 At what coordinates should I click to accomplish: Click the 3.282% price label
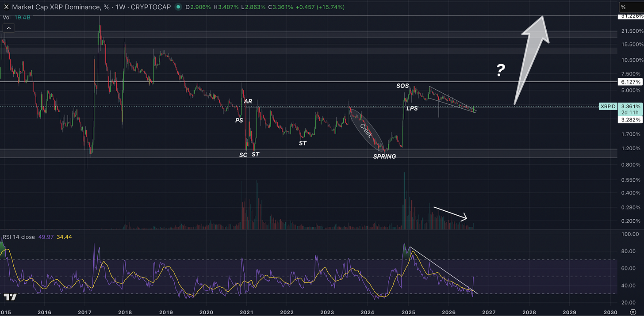click(x=630, y=120)
